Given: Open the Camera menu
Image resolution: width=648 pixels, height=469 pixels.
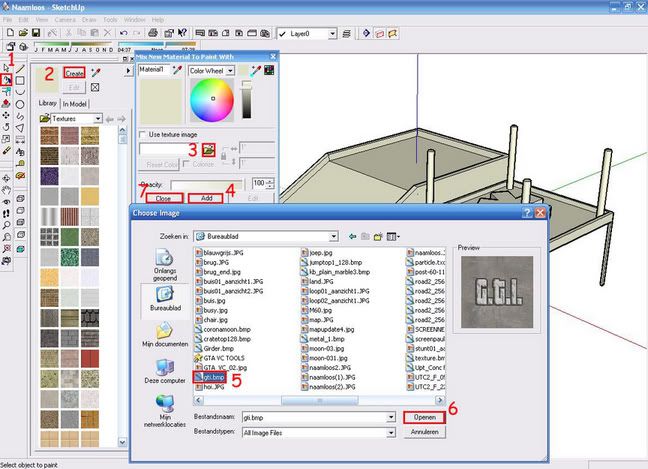Looking at the screenshot, I should click(65, 20).
